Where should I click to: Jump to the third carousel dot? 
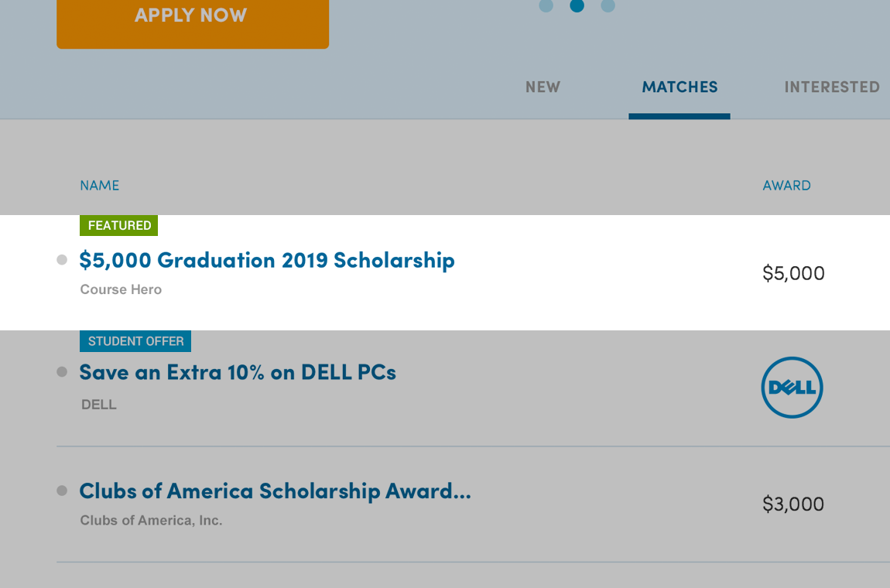(608, 5)
